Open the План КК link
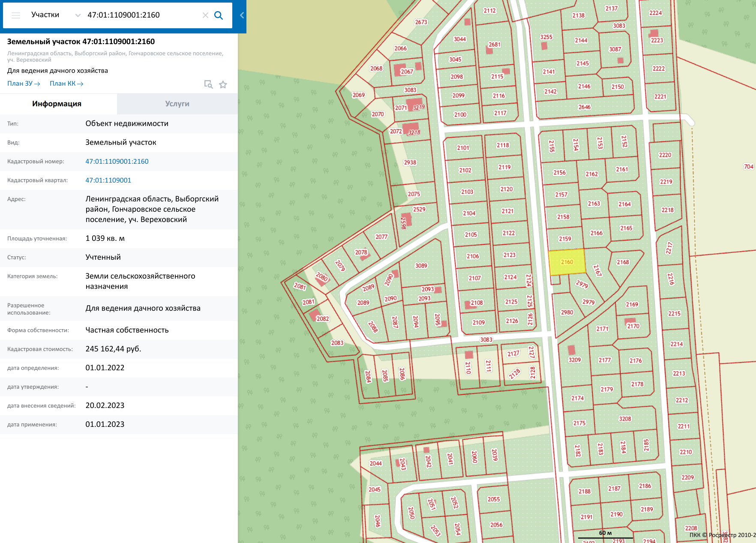Image resolution: width=756 pixels, height=543 pixels. pyautogui.click(x=66, y=84)
